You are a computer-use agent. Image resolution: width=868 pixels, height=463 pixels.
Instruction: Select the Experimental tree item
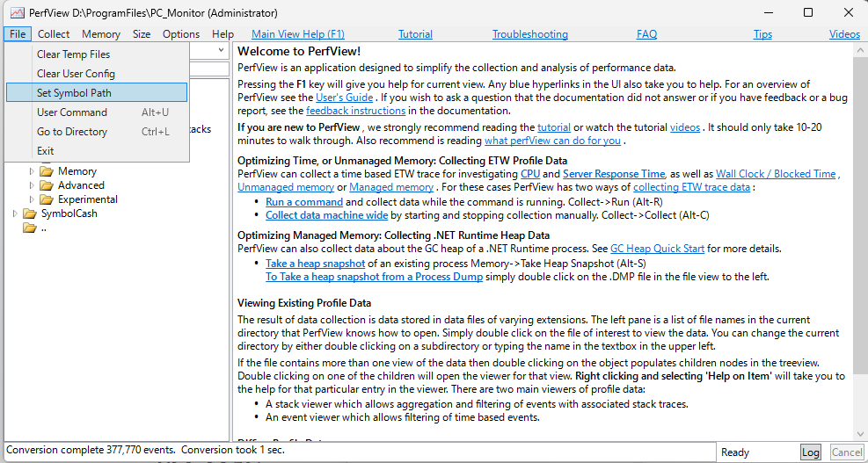(x=87, y=199)
